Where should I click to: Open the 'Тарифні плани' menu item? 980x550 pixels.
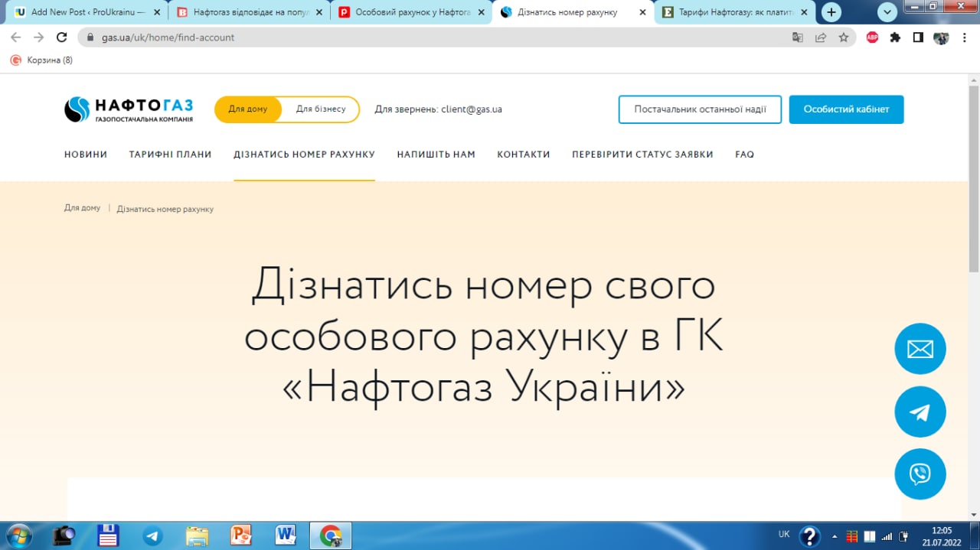coord(170,155)
